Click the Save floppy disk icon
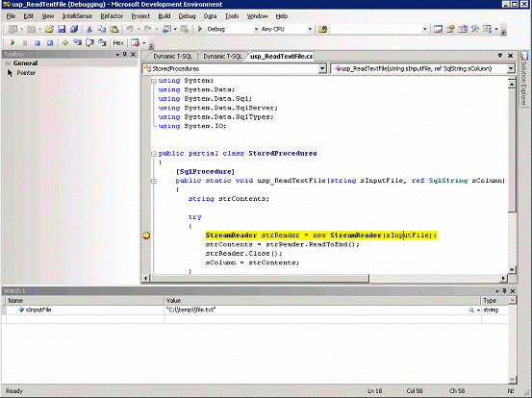This screenshot has height=398, width=532. [62, 29]
